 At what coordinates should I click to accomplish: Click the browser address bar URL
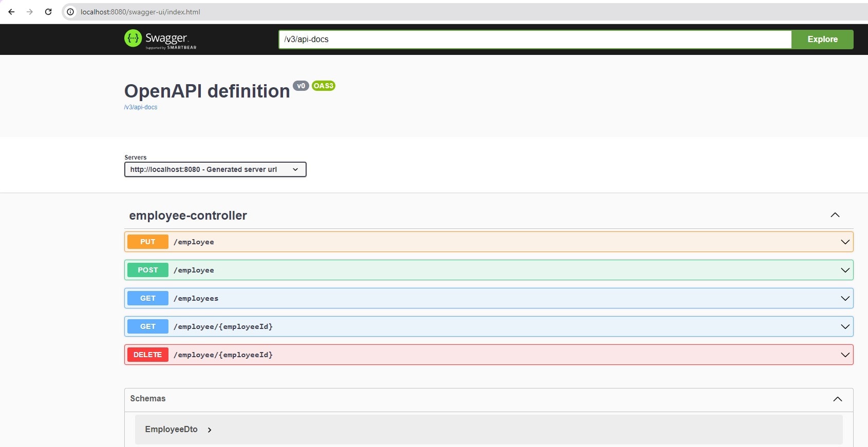pos(140,12)
